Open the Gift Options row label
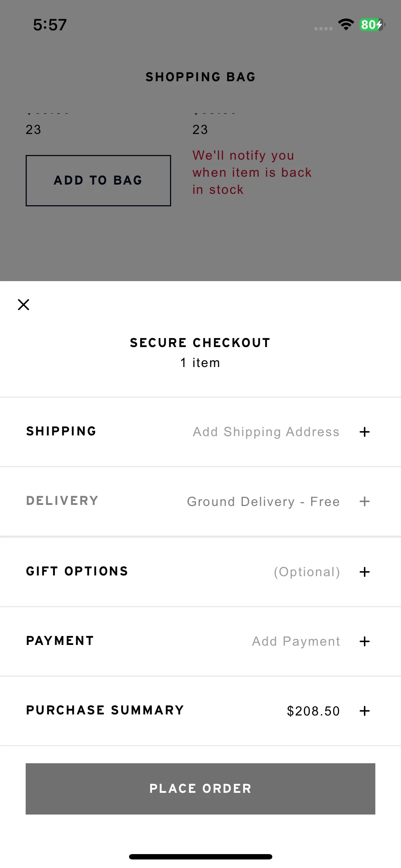Viewport: 401px width, 868px height. (x=77, y=571)
